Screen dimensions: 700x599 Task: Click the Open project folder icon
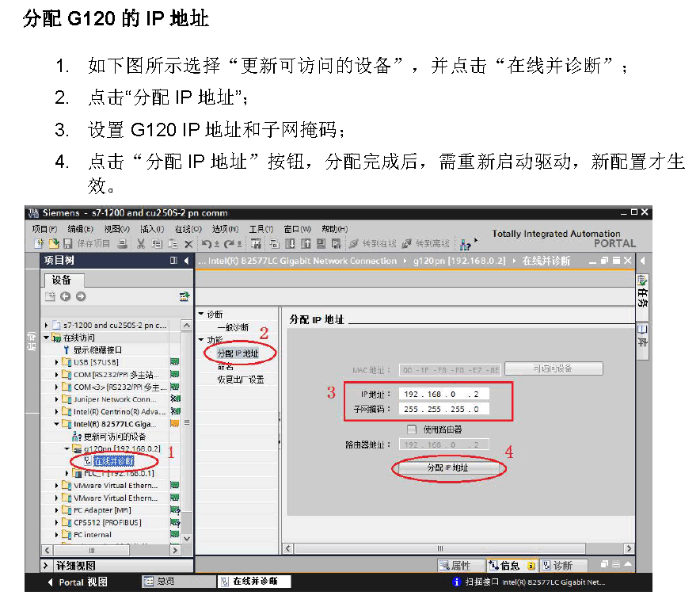(54, 243)
